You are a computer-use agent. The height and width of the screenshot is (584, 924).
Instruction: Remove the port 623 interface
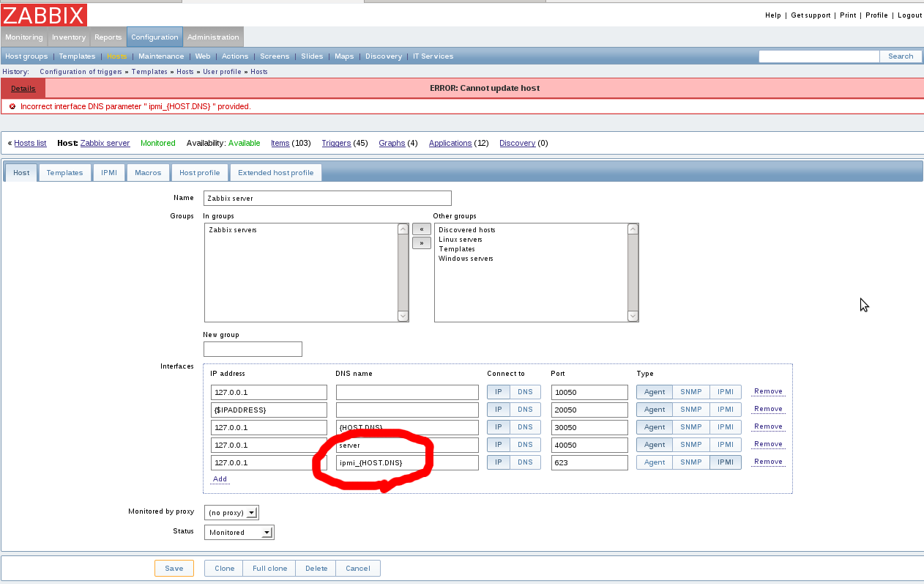(x=768, y=462)
